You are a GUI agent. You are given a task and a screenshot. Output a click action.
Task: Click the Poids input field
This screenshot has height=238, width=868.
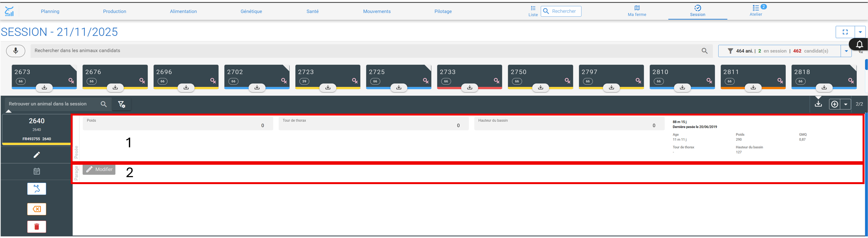178,123
